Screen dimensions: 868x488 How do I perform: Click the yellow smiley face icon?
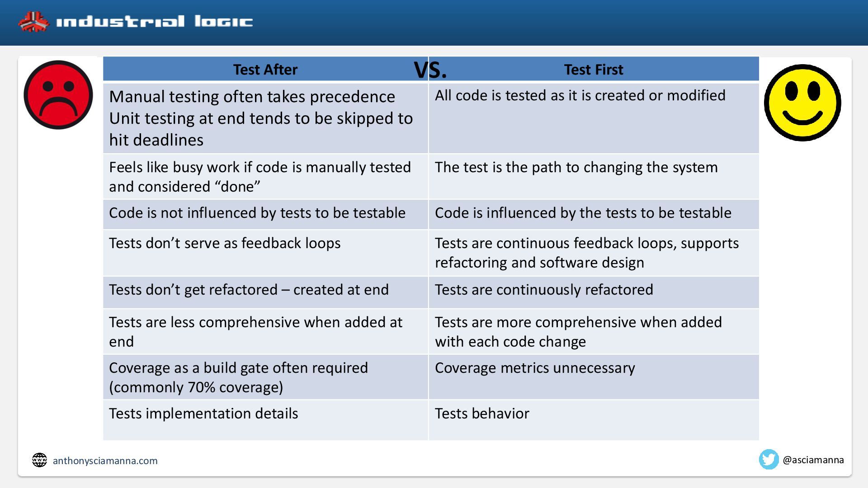802,103
